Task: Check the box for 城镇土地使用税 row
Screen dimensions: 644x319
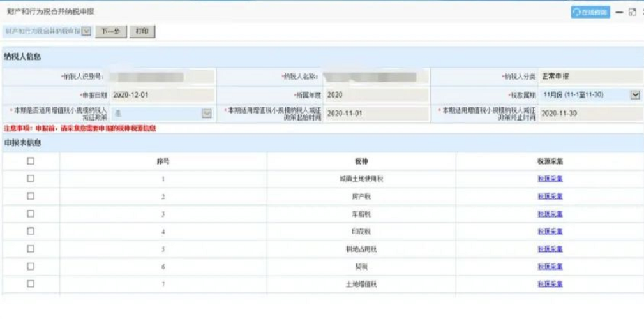Action: pyautogui.click(x=31, y=179)
